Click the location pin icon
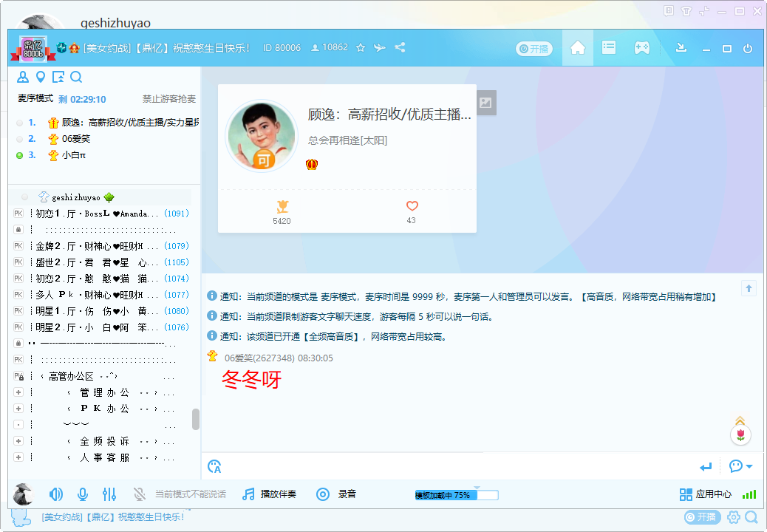The height and width of the screenshot is (532, 767). 41,77
